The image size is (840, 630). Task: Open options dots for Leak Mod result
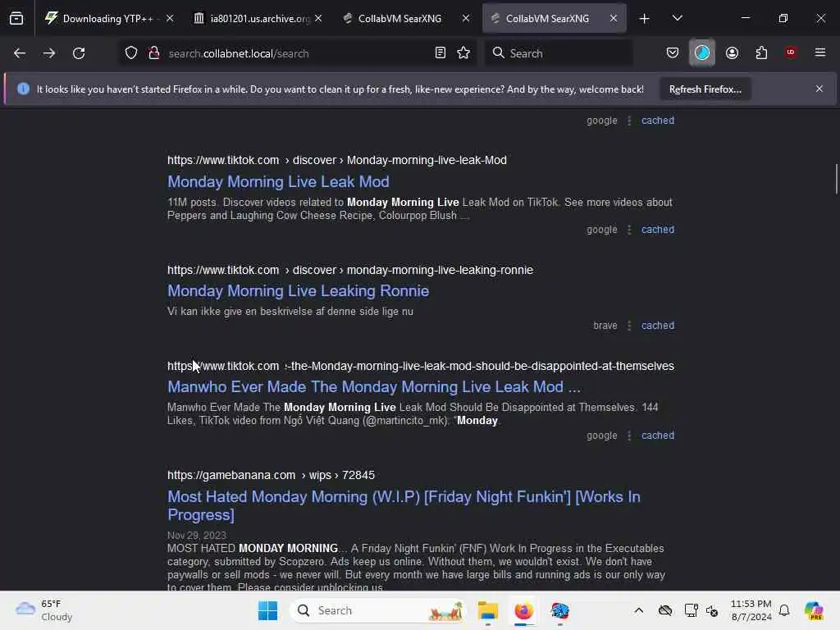click(x=629, y=230)
